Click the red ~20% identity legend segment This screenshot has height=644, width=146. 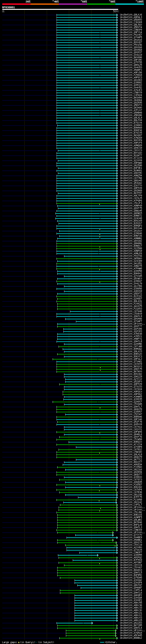[x=16, y=4]
